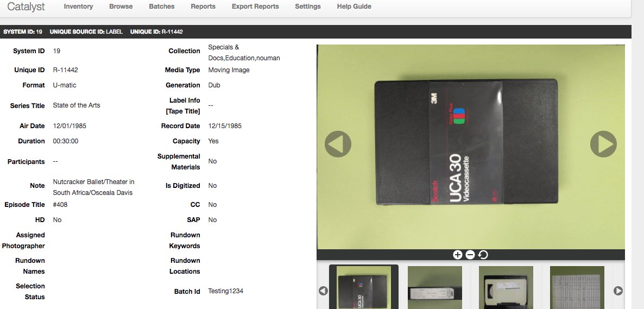Screen dimensions: 644x309
Task: Open the Help Guide
Action: click(354, 7)
